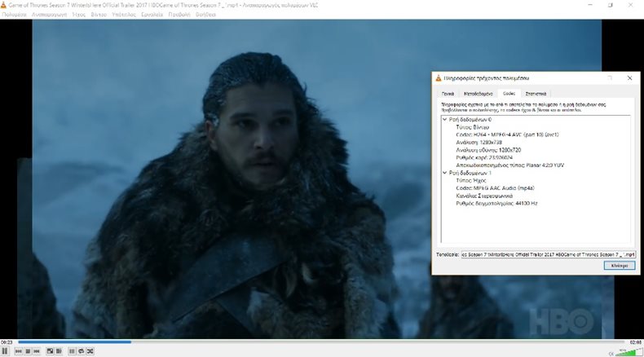
Task: Toggle shuffle random playback
Action: [90, 351]
